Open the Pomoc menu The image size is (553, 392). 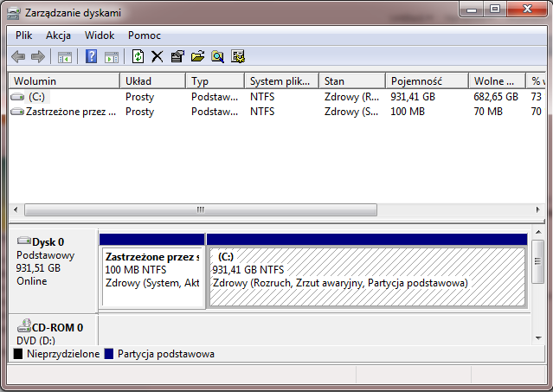145,35
